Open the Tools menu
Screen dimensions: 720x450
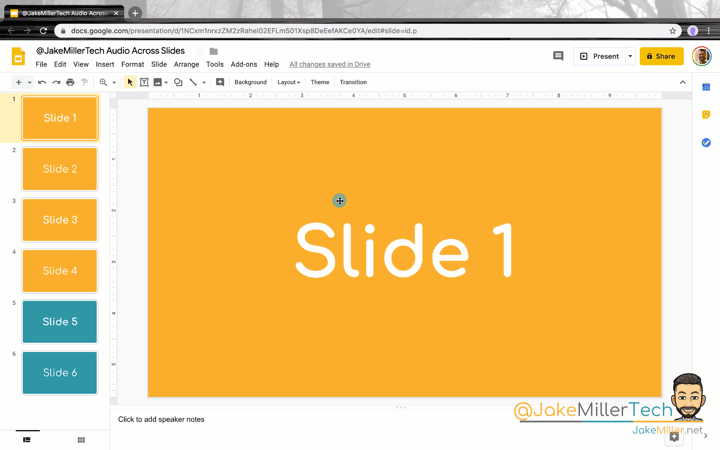click(215, 64)
